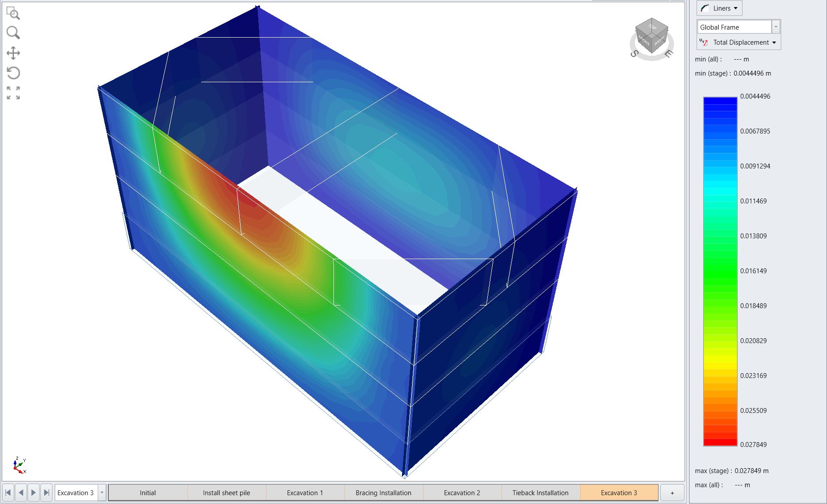Select the active Excavation 3 stage tab
The width and height of the screenshot is (827, 504).
pos(619,493)
